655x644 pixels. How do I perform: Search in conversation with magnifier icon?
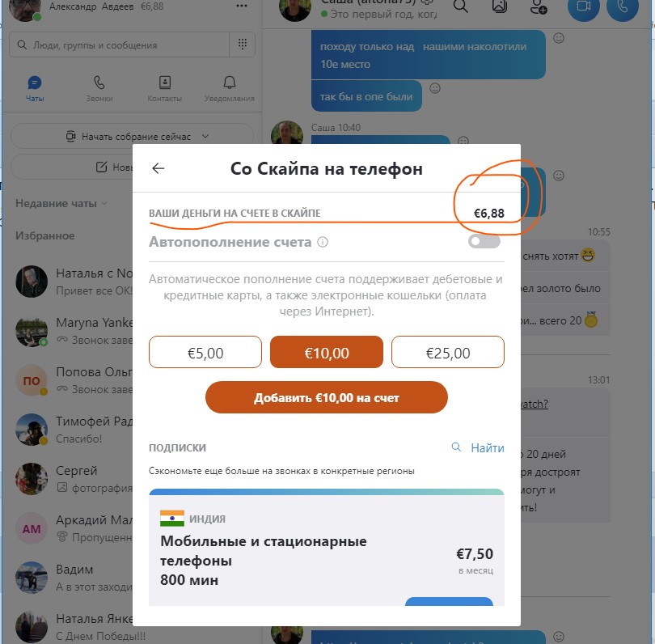(x=460, y=6)
